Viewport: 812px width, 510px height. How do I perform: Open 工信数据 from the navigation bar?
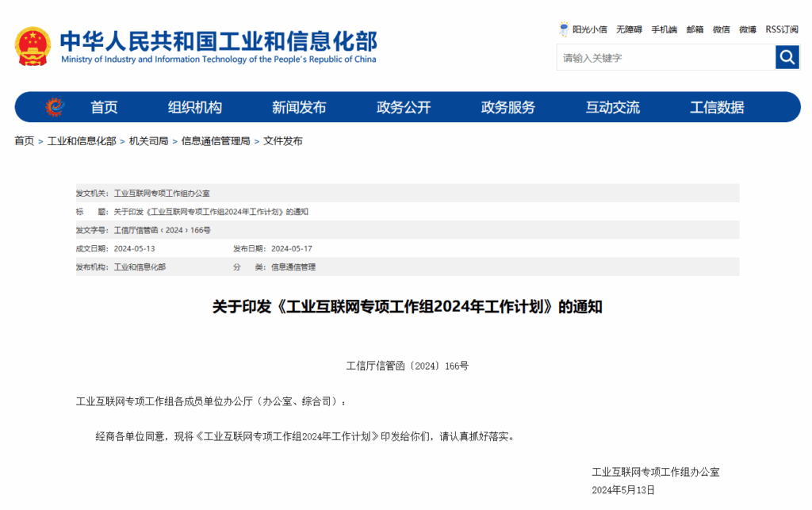pos(717,107)
